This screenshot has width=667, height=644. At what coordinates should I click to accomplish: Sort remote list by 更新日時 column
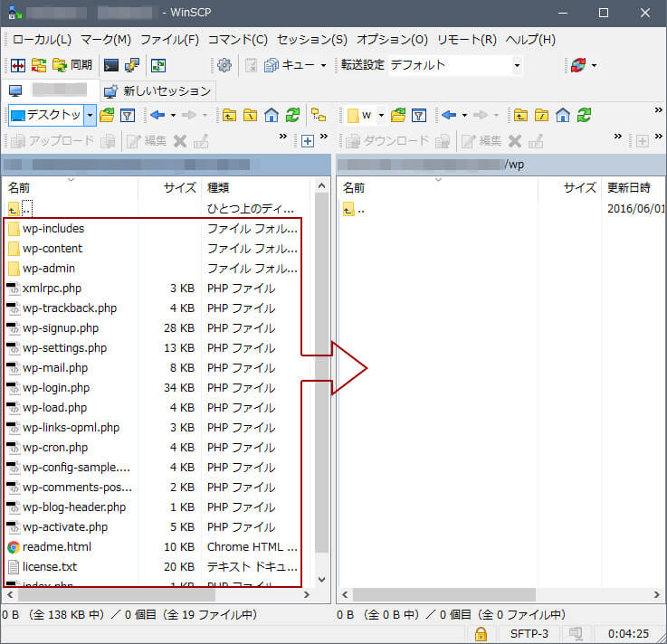click(633, 187)
